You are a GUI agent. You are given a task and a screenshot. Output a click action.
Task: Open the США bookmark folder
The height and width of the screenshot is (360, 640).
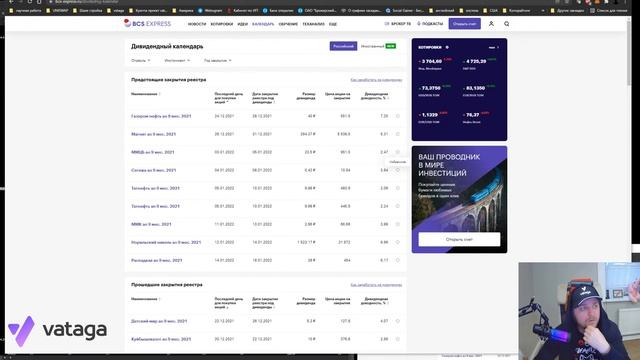[491, 11]
